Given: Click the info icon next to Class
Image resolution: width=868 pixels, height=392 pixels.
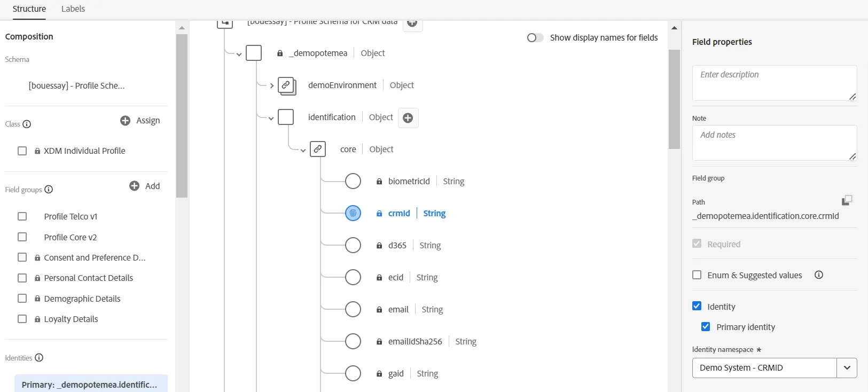Looking at the screenshot, I should (x=27, y=124).
